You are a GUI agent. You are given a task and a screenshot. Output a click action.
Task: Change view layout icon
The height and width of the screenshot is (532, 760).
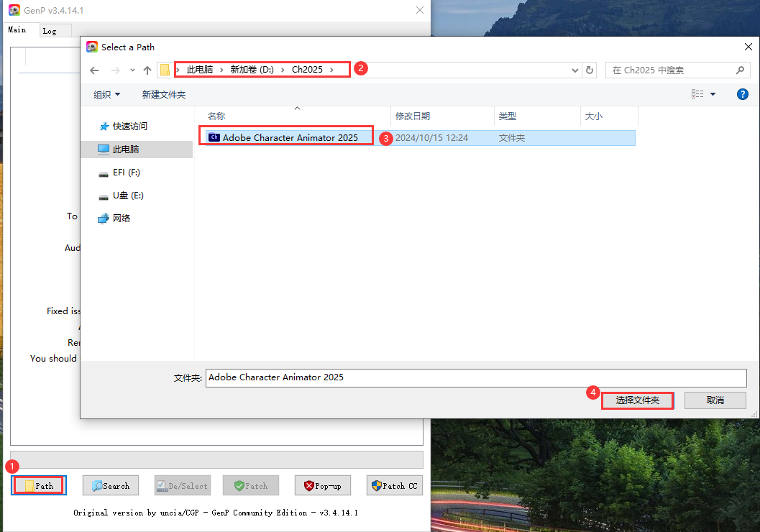coord(697,94)
